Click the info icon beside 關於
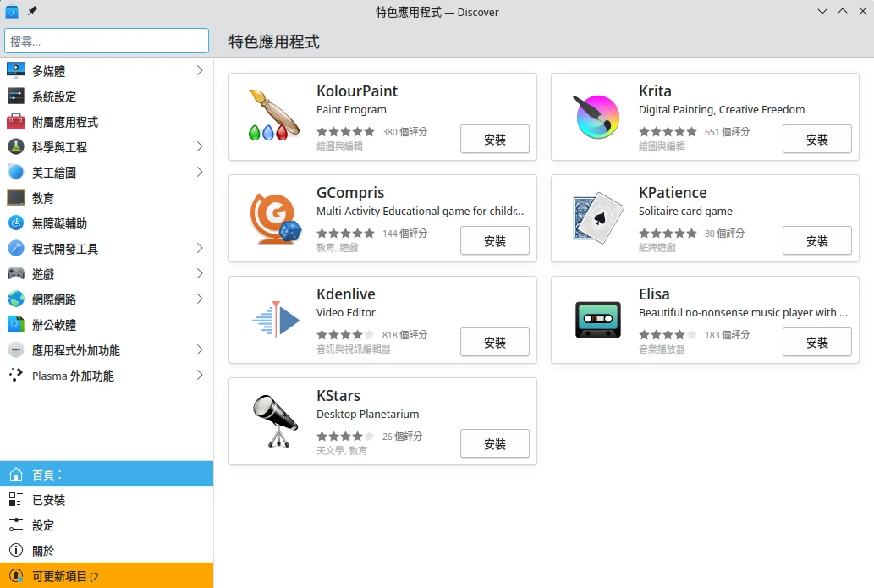 (16, 551)
